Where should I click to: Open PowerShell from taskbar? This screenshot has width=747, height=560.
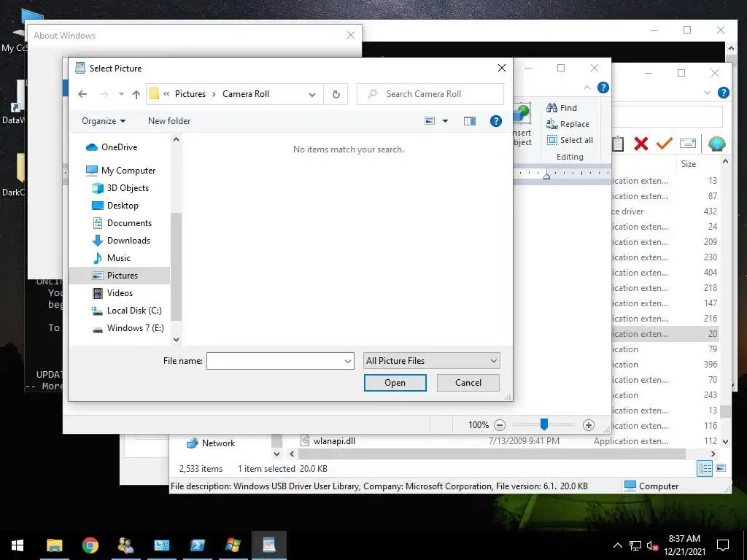(x=197, y=545)
